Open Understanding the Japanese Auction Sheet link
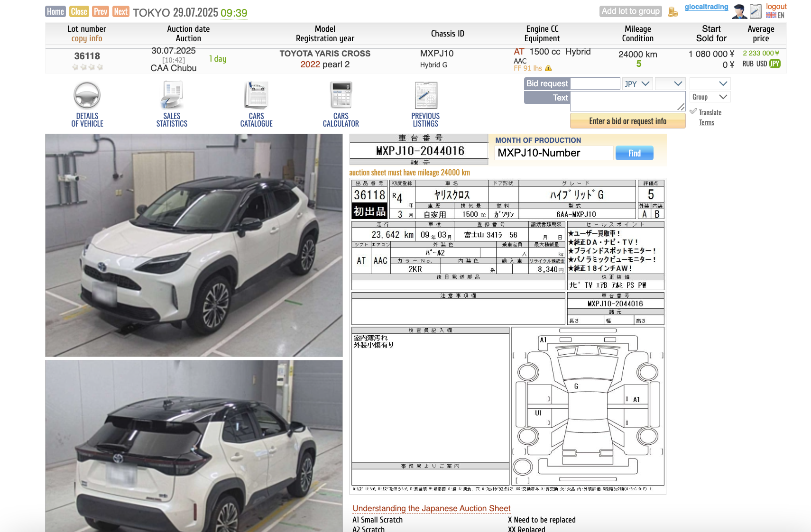This screenshot has height=532, width=811. pyautogui.click(x=432, y=508)
